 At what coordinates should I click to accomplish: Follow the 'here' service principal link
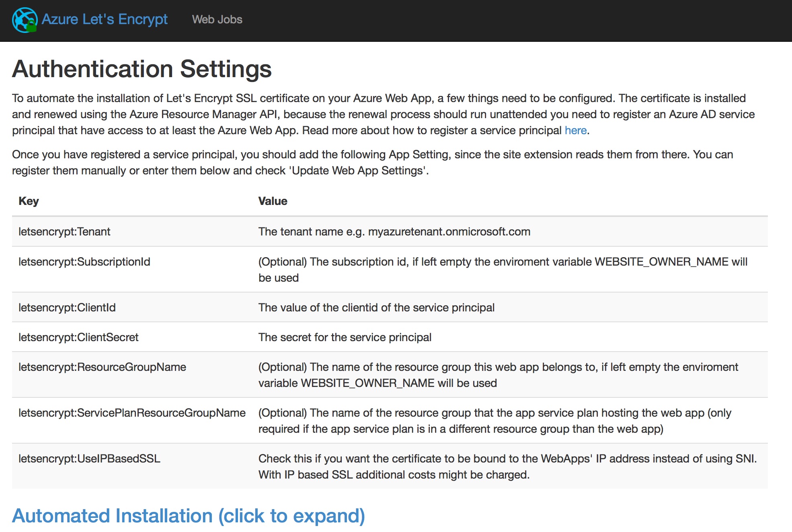click(x=575, y=131)
